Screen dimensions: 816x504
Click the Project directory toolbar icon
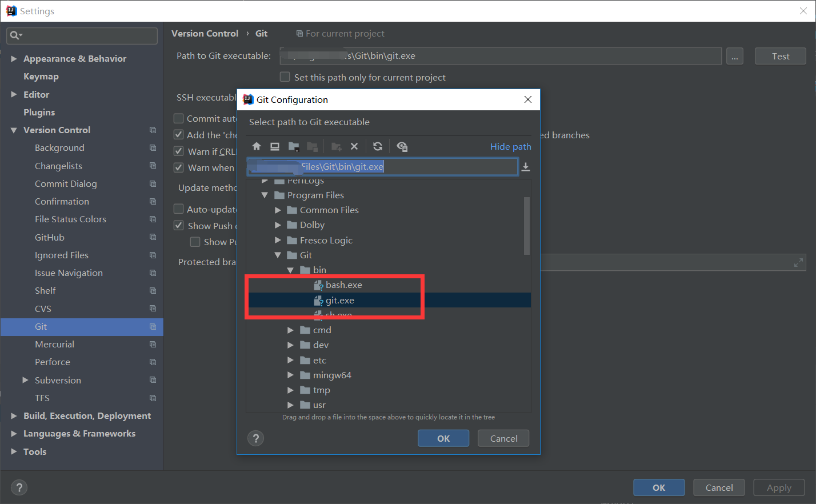coord(294,146)
